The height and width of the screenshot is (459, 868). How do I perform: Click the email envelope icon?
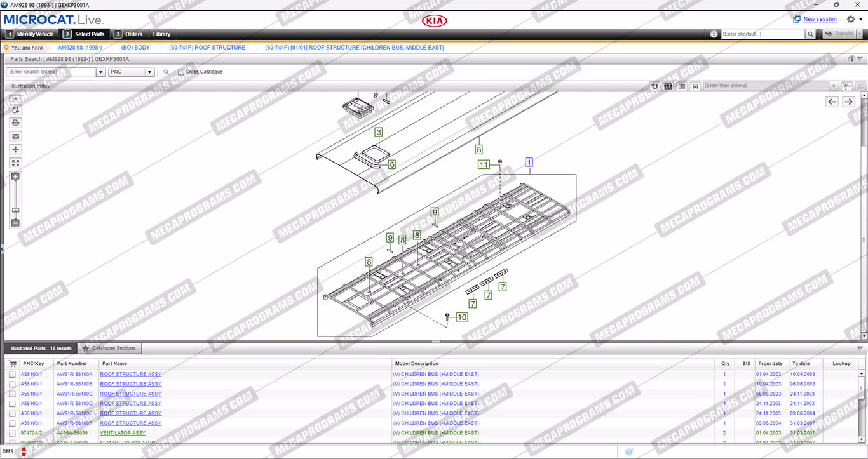click(x=16, y=136)
